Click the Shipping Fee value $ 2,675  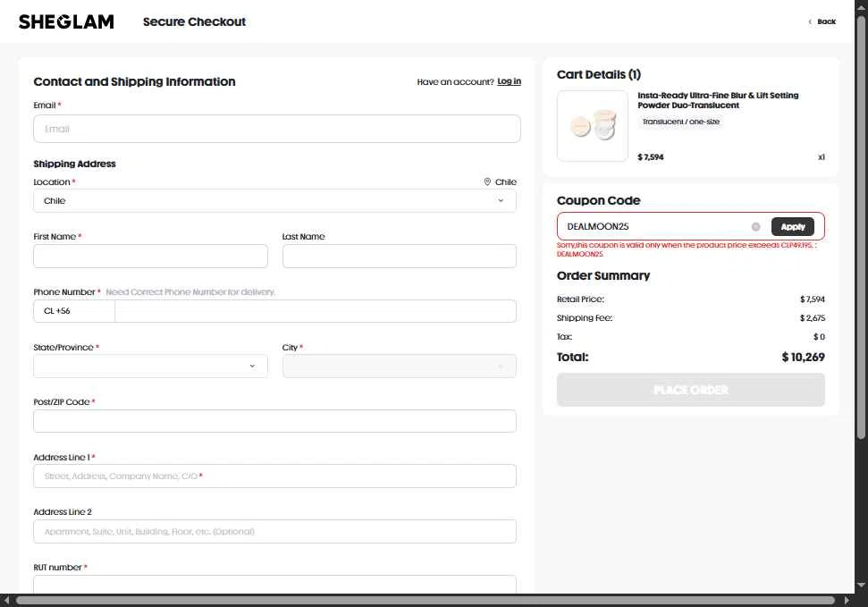tap(812, 318)
